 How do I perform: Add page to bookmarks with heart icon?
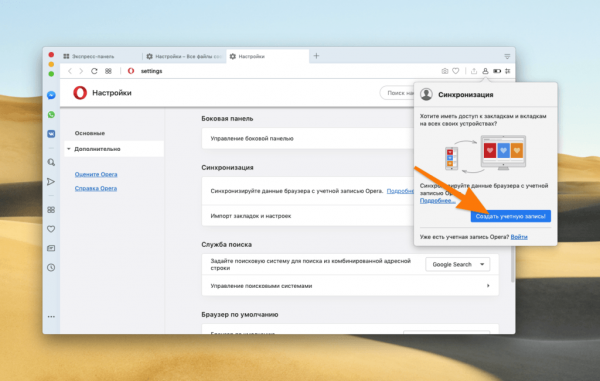point(455,71)
